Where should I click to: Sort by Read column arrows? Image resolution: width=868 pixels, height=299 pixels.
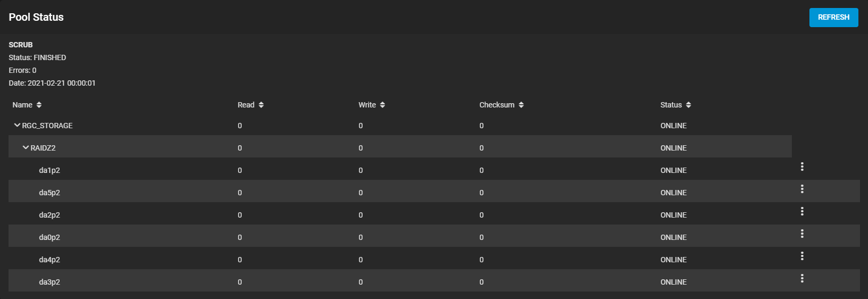(x=261, y=105)
